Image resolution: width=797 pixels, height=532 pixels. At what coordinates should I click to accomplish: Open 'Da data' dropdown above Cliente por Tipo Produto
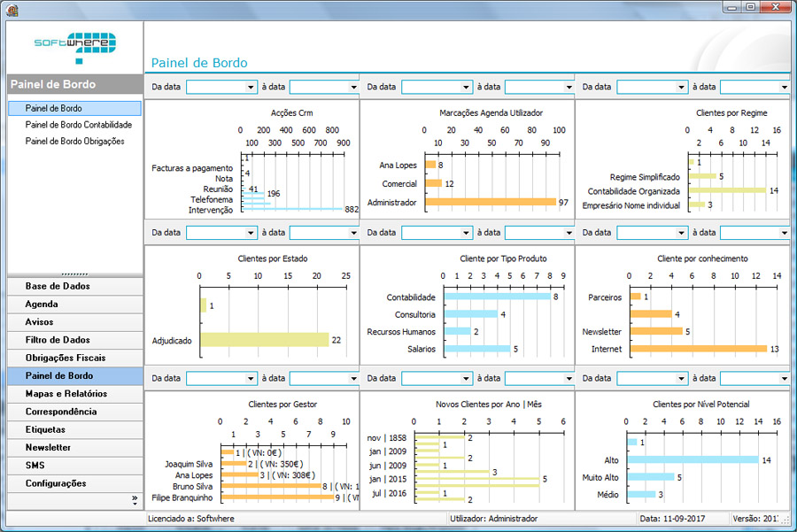467,233
